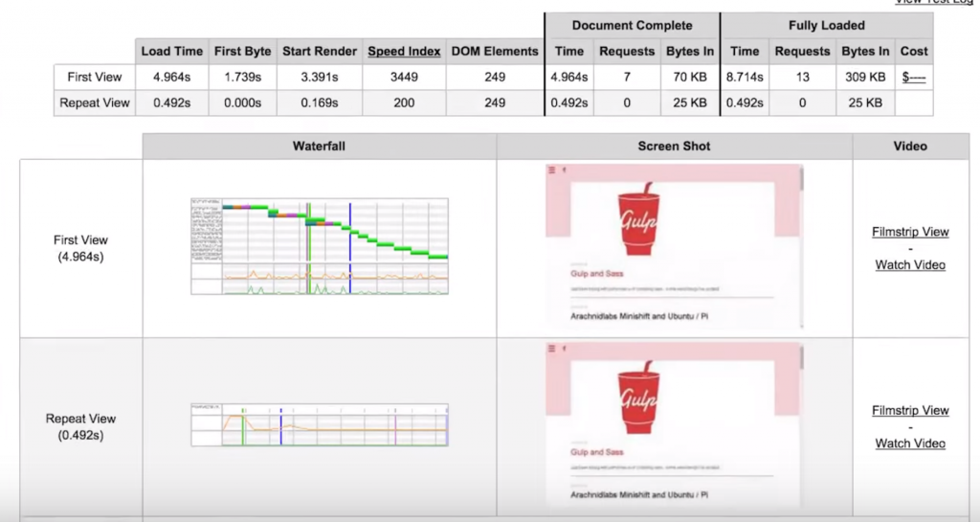Click the First View first byte value 1.739s
Image resolution: width=980 pixels, height=522 pixels.
pos(242,78)
